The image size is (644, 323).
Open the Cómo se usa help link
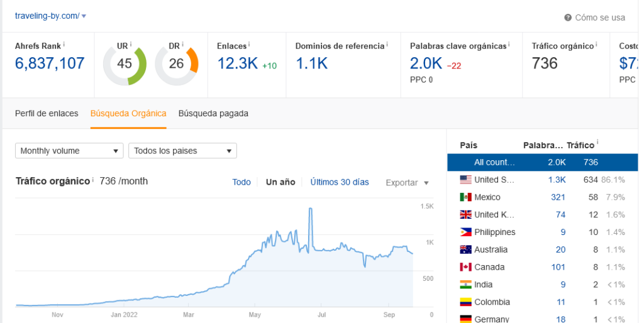[599, 18]
